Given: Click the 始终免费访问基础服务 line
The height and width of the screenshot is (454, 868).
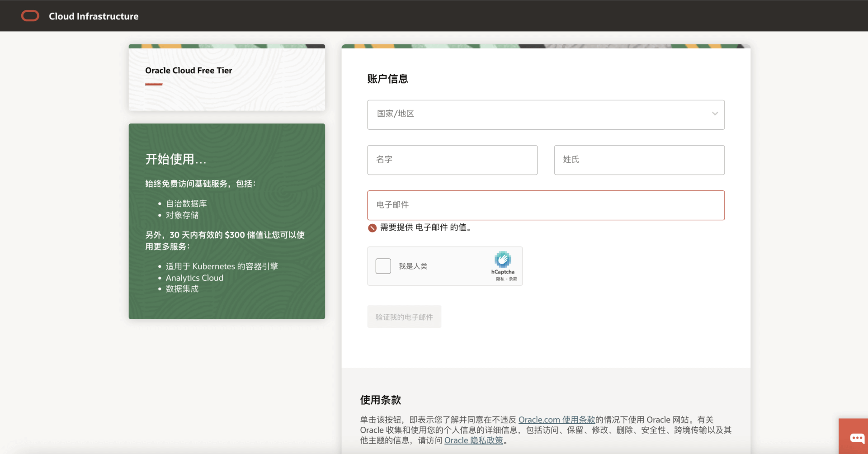Looking at the screenshot, I should (200, 184).
